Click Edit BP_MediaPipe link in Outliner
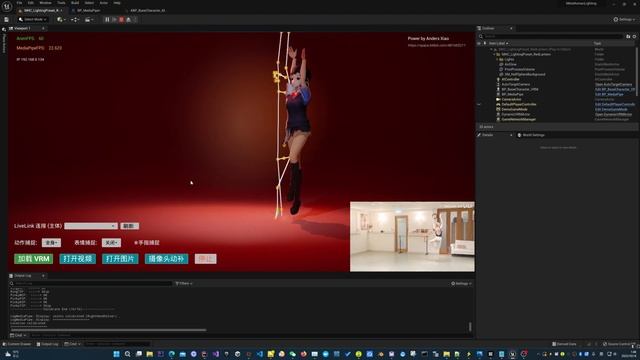This screenshot has width=640, height=360. (609, 94)
